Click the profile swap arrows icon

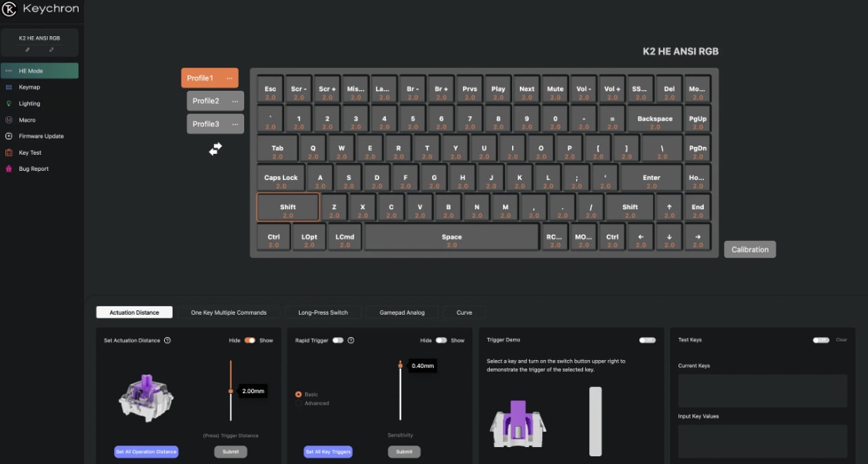216,149
